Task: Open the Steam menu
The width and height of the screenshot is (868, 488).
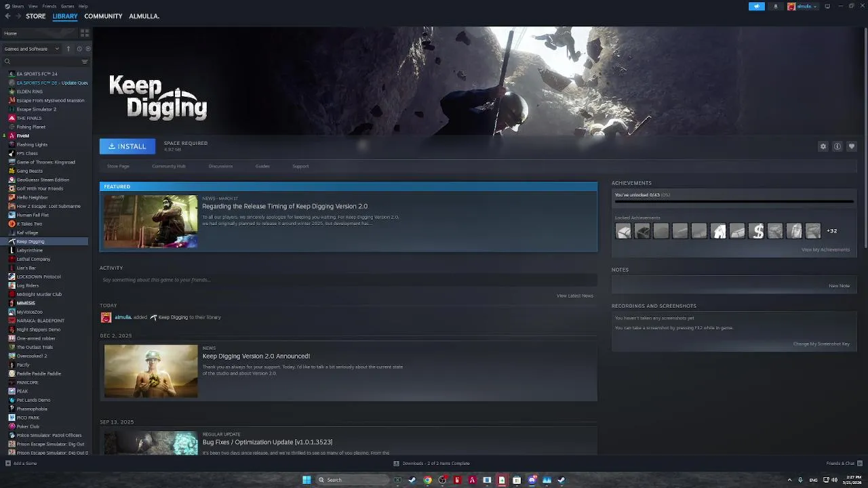Action: click(x=16, y=6)
